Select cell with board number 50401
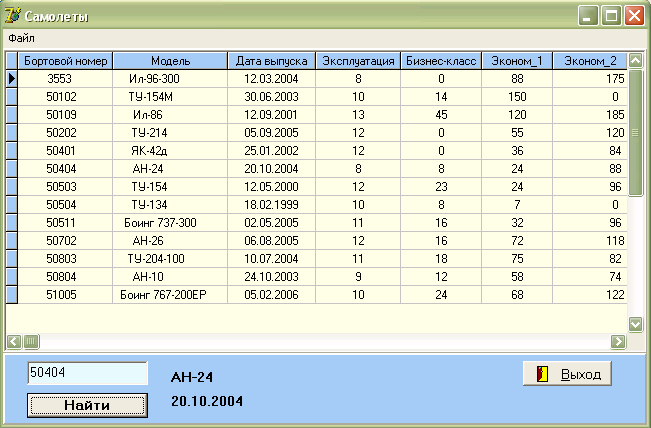Screen dimensions: 651x428 point(65,151)
